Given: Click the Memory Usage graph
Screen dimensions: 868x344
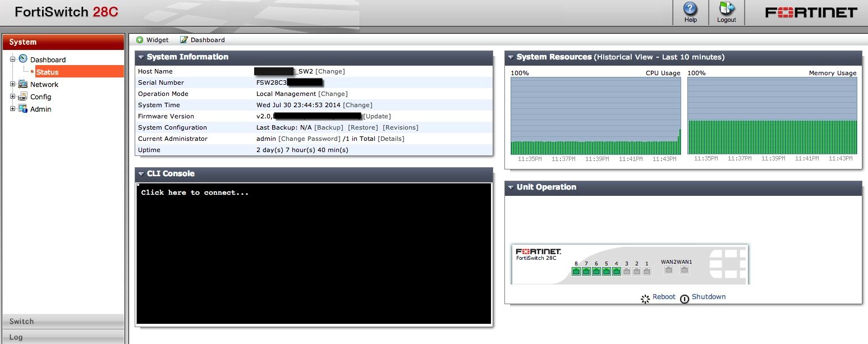Looking at the screenshot, I should 772,116.
